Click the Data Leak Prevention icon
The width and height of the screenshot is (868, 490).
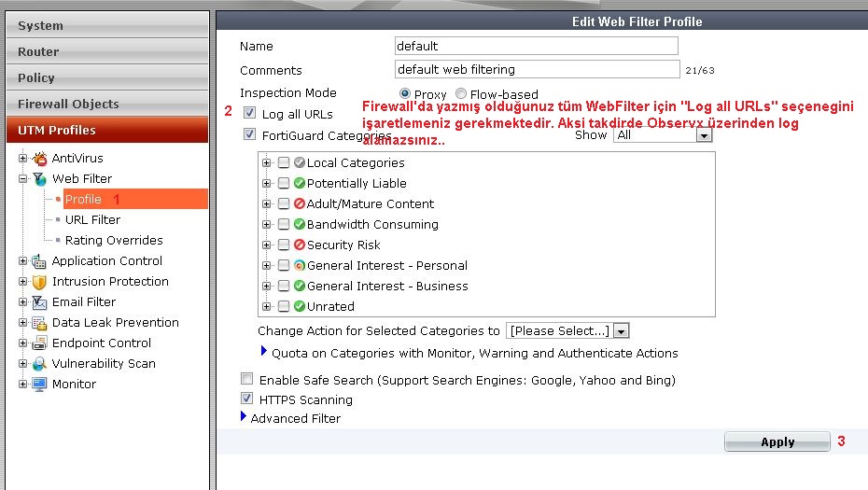coord(39,323)
